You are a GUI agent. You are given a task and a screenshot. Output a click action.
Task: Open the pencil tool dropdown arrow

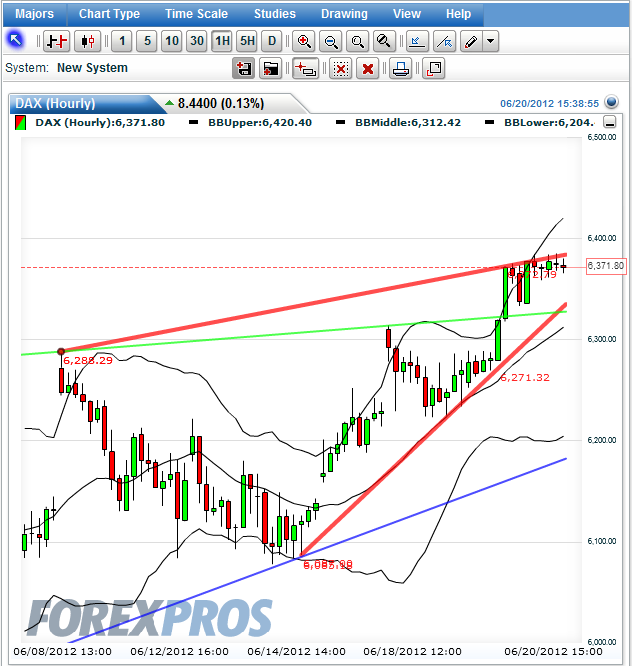[491, 41]
